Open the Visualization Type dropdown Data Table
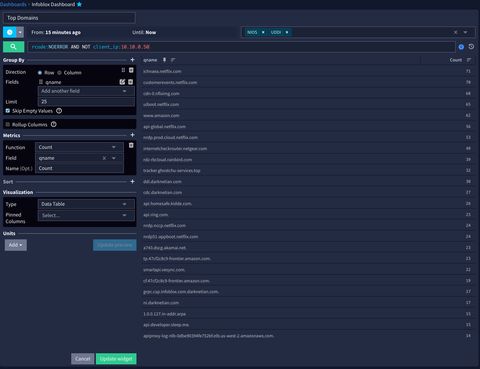 click(86, 204)
